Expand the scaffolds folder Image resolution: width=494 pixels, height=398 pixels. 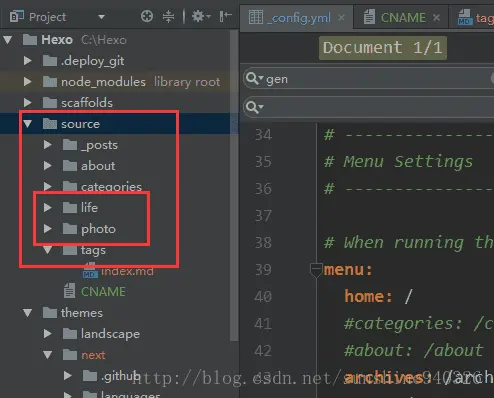click(28, 103)
